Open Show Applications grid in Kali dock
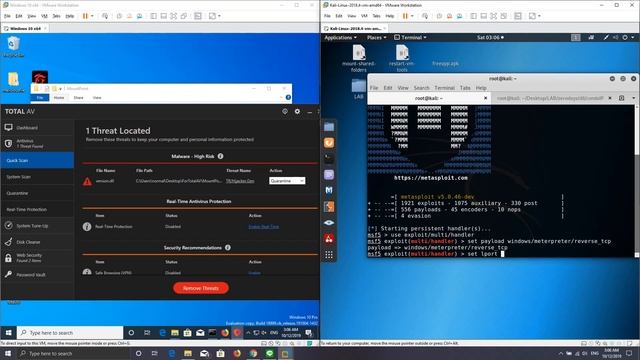640x360 pixels. click(x=329, y=255)
